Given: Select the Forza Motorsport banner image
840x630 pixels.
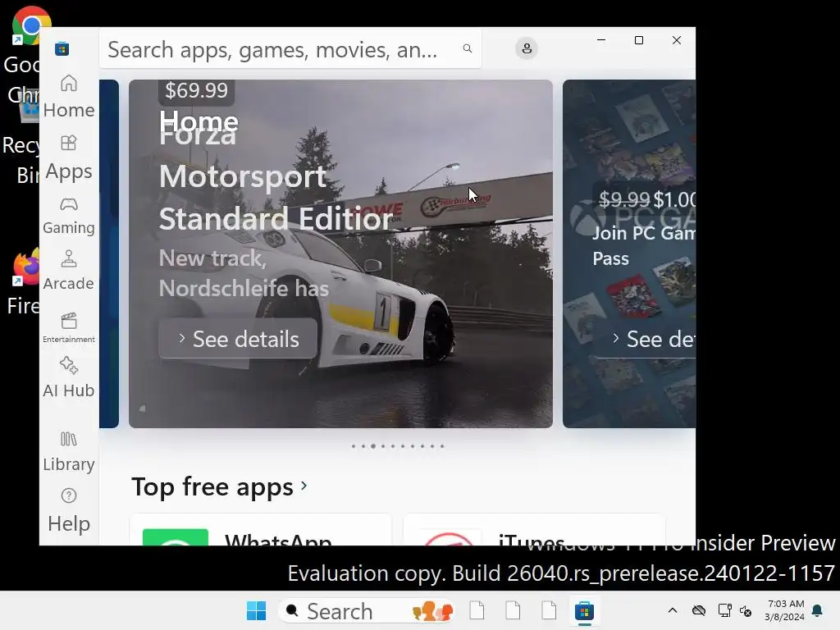Looking at the screenshot, I should (340, 254).
